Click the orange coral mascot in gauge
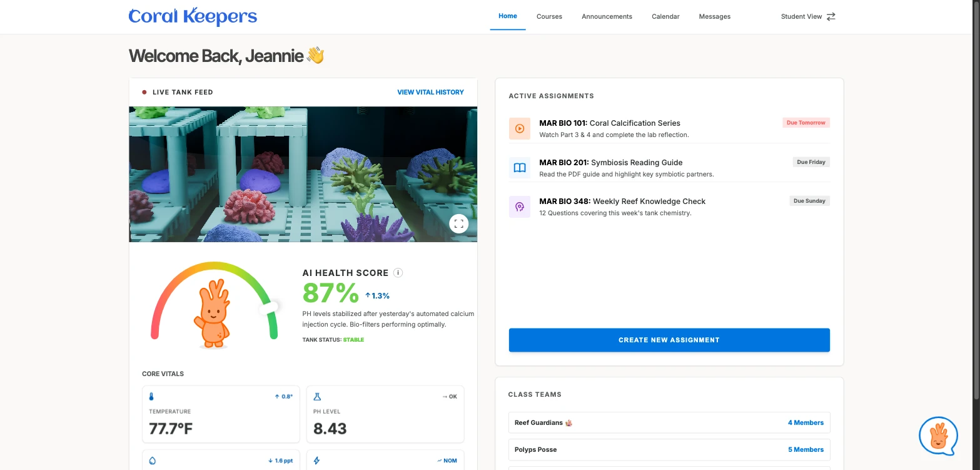The height and width of the screenshot is (470, 980). tap(213, 314)
